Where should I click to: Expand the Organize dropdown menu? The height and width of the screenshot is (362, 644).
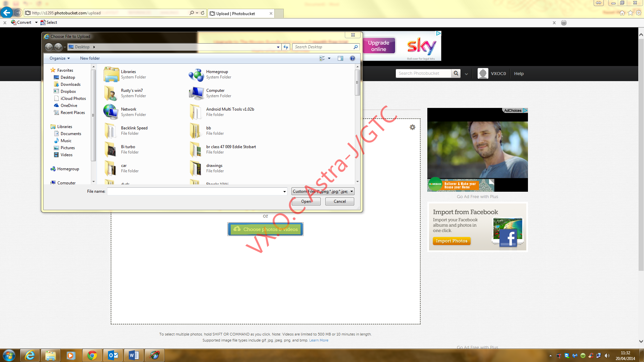point(60,58)
